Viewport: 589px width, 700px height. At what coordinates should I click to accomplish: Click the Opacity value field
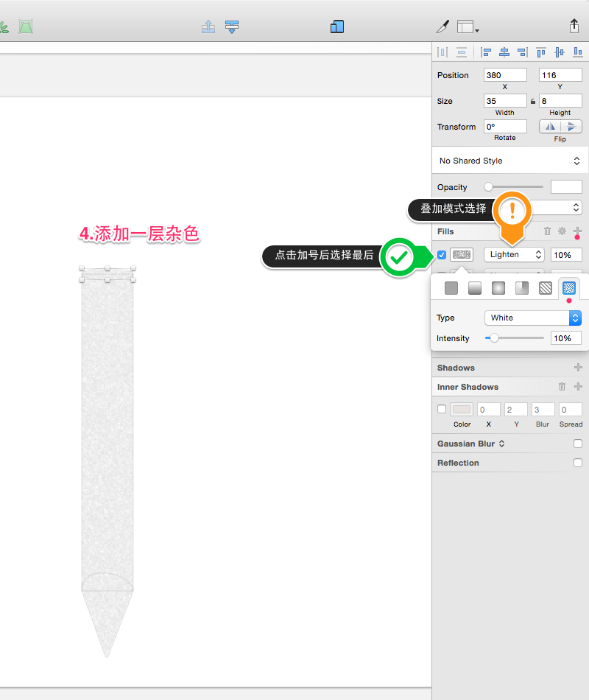click(566, 186)
